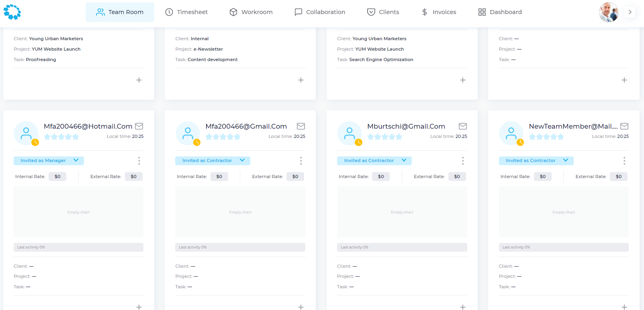Click the blue app logo icon
Image resolution: width=644 pixels, height=310 pixels.
(x=12, y=12)
